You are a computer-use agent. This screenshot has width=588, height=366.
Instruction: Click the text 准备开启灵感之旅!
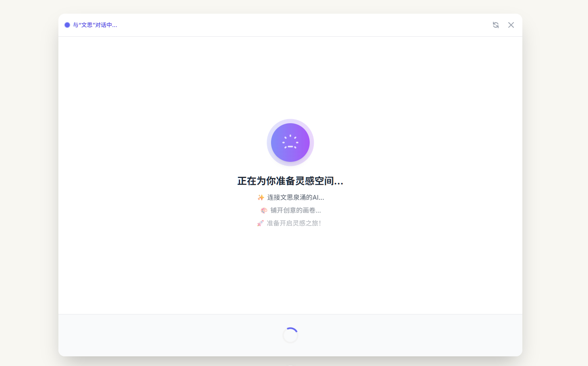[x=294, y=223]
